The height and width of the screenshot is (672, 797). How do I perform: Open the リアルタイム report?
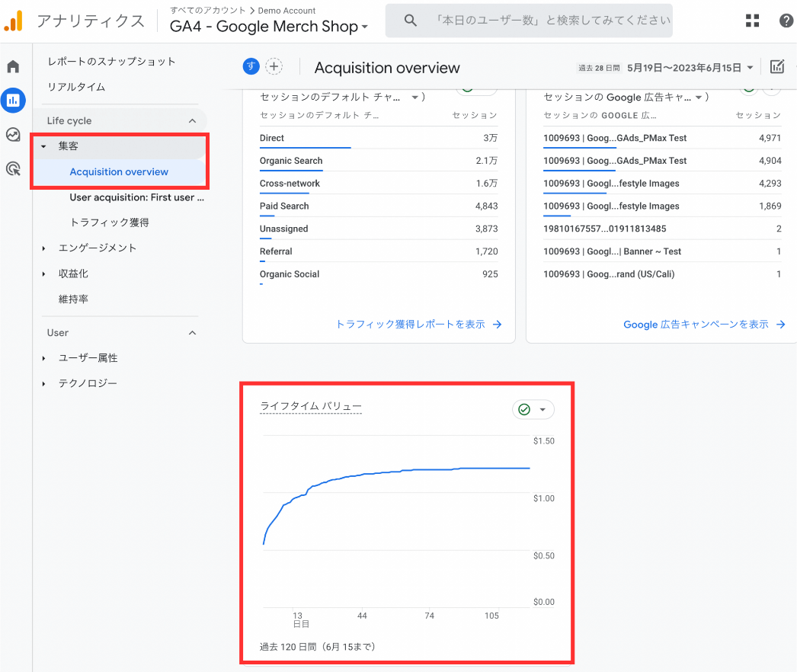[x=76, y=87]
